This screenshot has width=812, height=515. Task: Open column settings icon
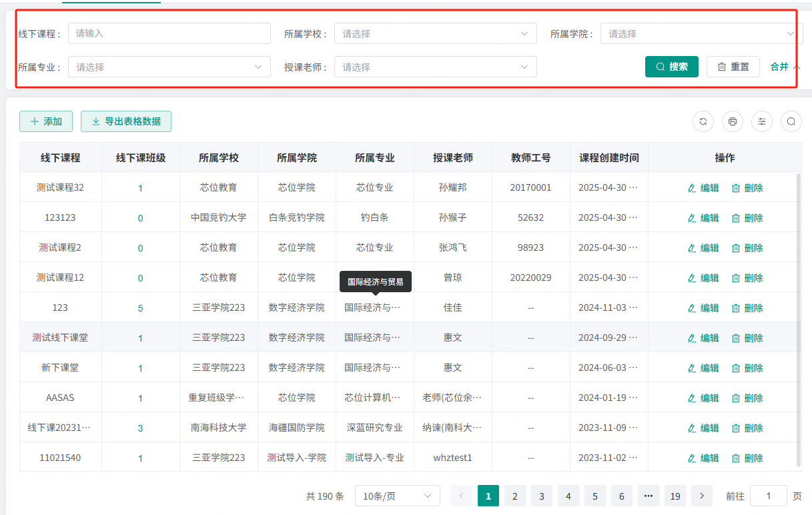click(762, 121)
